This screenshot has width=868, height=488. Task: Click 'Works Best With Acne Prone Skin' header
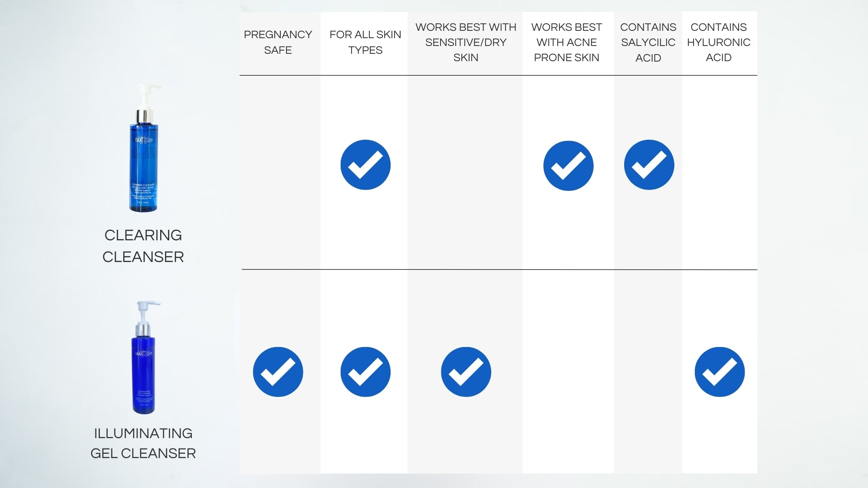[566, 42]
